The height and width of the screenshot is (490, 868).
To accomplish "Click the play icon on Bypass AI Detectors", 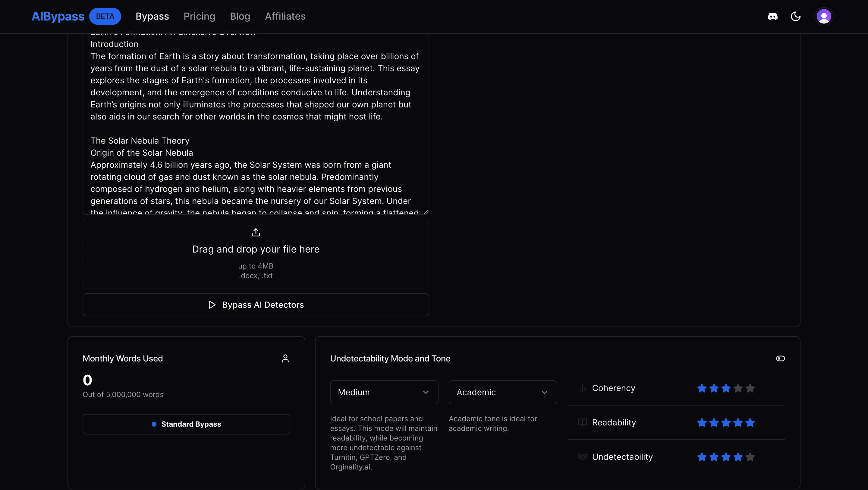I will point(212,305).
